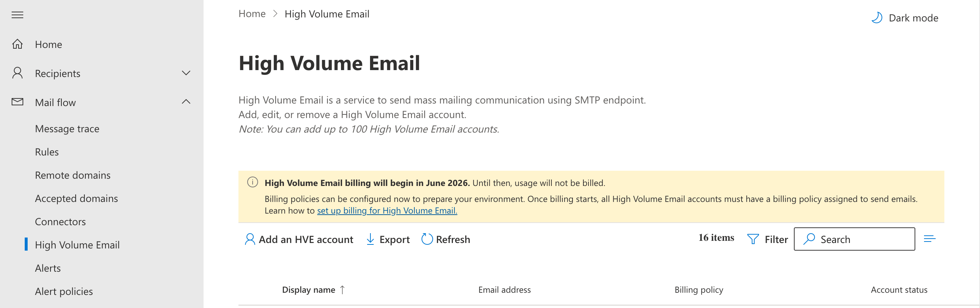
Task: Click the Refresh circular arrow icon
Action: (427, 239)
